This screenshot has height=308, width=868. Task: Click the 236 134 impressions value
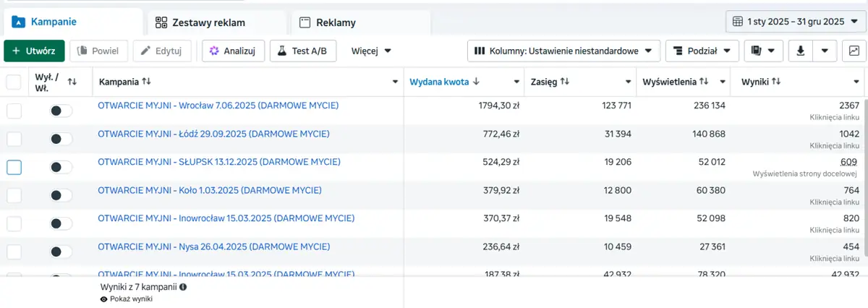710,106
